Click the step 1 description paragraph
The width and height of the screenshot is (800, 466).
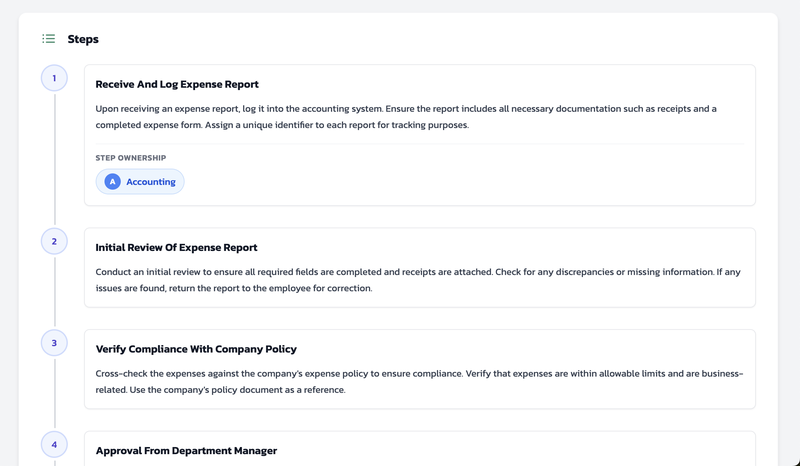406,117
